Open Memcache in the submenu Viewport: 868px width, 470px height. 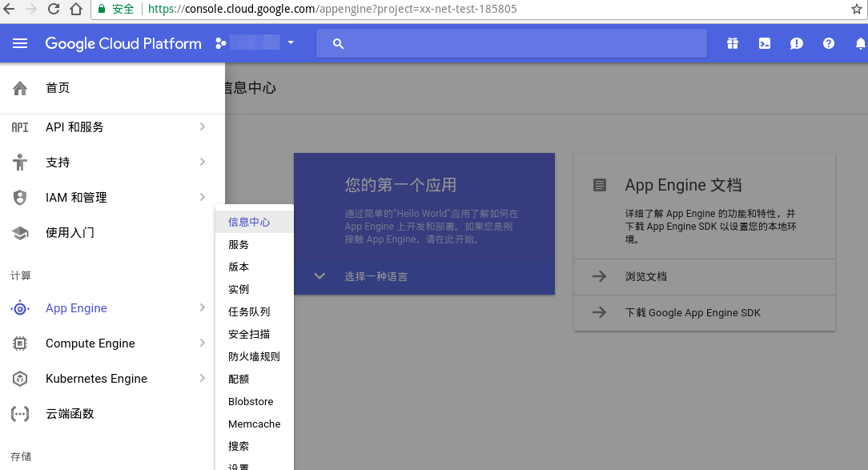pos(254,424)
